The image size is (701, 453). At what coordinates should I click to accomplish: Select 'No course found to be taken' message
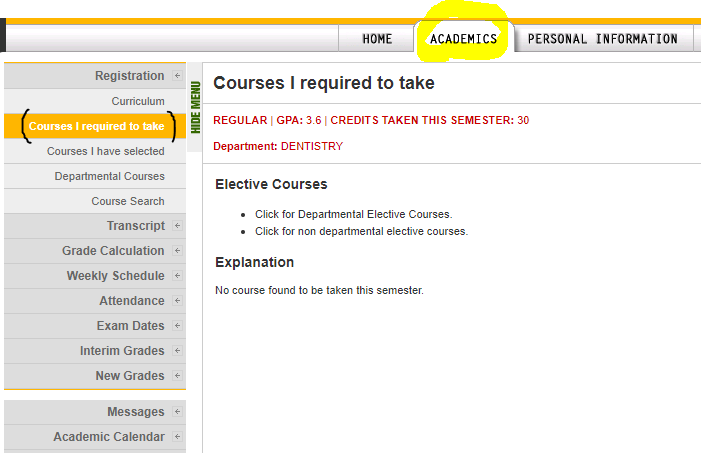click(x=319, y=290)
